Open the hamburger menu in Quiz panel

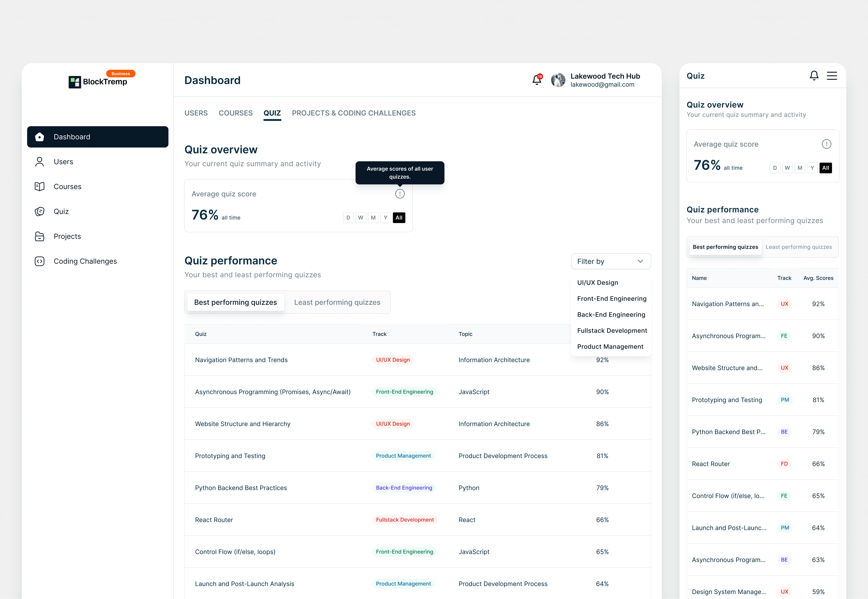(x=832, y=76)
